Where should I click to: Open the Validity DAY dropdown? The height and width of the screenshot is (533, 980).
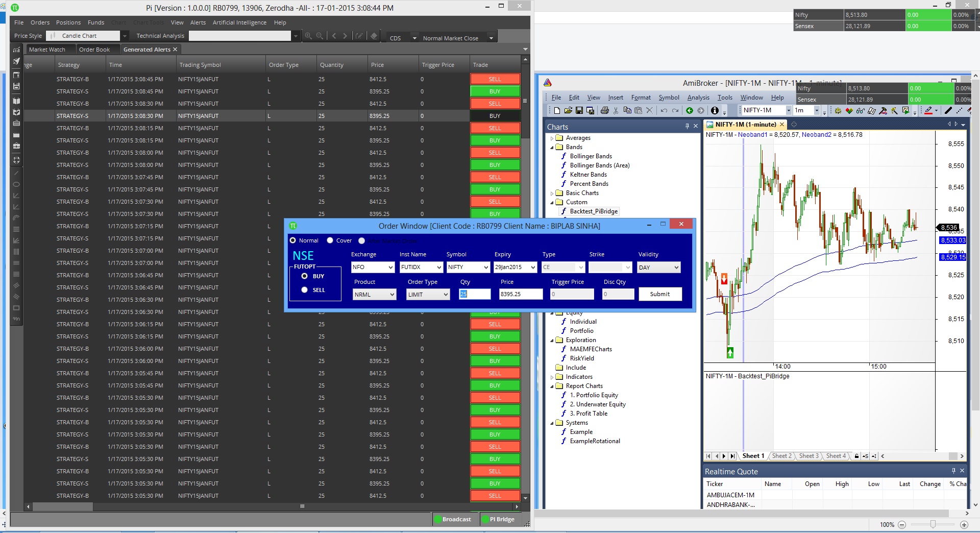(x=659, y=267)
